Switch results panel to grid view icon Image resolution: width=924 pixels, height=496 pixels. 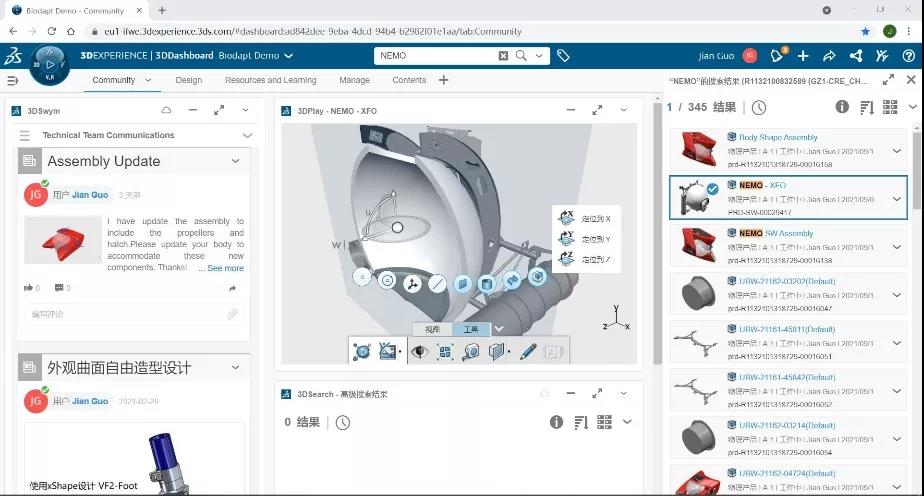tap(890, 107)
